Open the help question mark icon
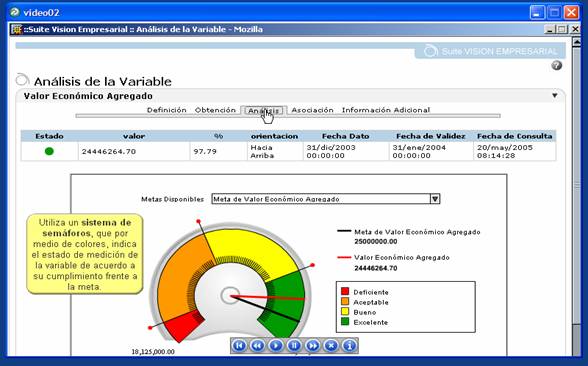Image resolution: width=588 pixels, height=366 pixels. coord(557,65)
